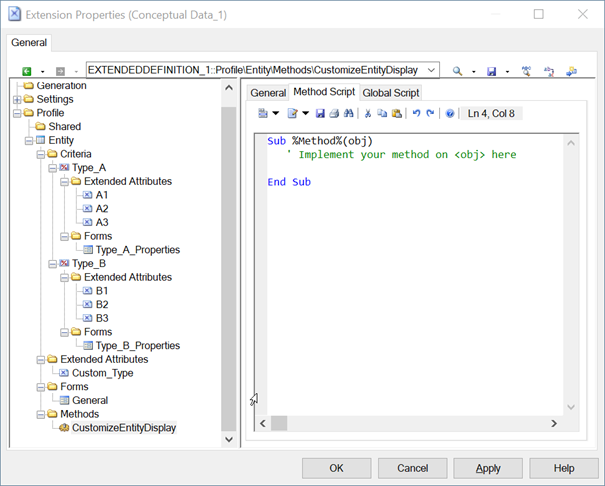Click the Cut scissors icon in script toolbar

click(368, 114)
